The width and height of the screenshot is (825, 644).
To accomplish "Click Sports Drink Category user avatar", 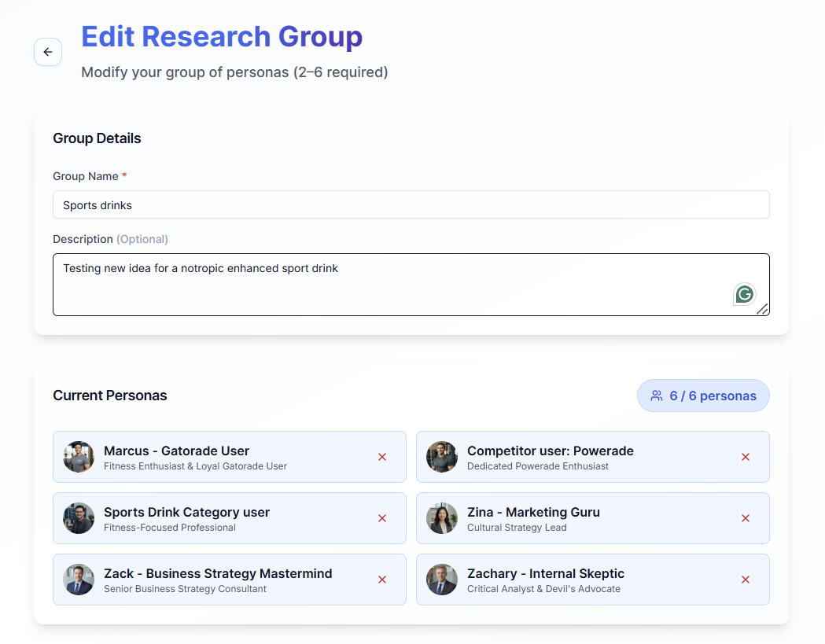I will pos(79,518).
